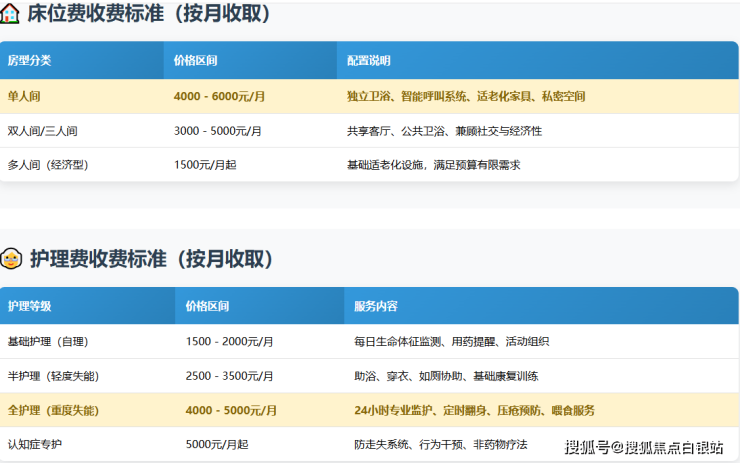Viewport: 740px width, 463px height.
Task: Click the 4000 - 6000元/月 price cell
Action: pos(218,97)
